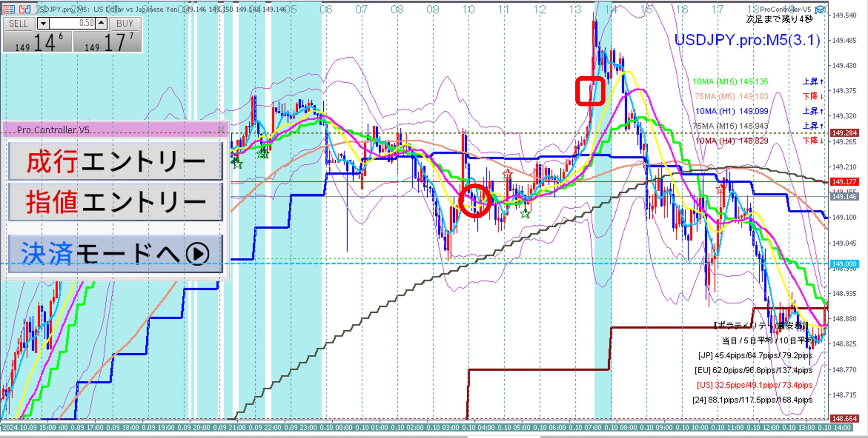Click the Pro Controller V5 panel title bar
The width and height of the screenshot is (868, 438).
click(x=115, y=129)
